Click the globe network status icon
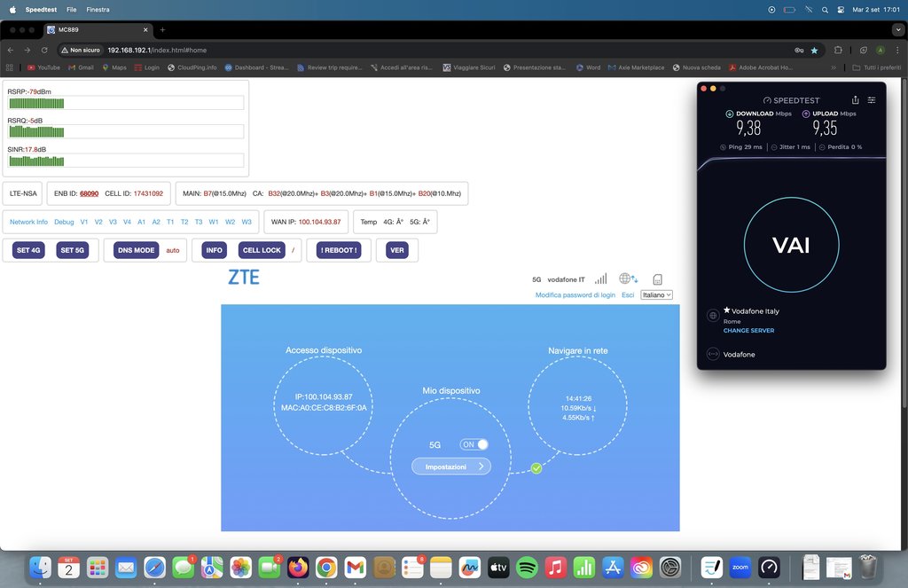The image size is (908, 588). click(x=628, y=278)
